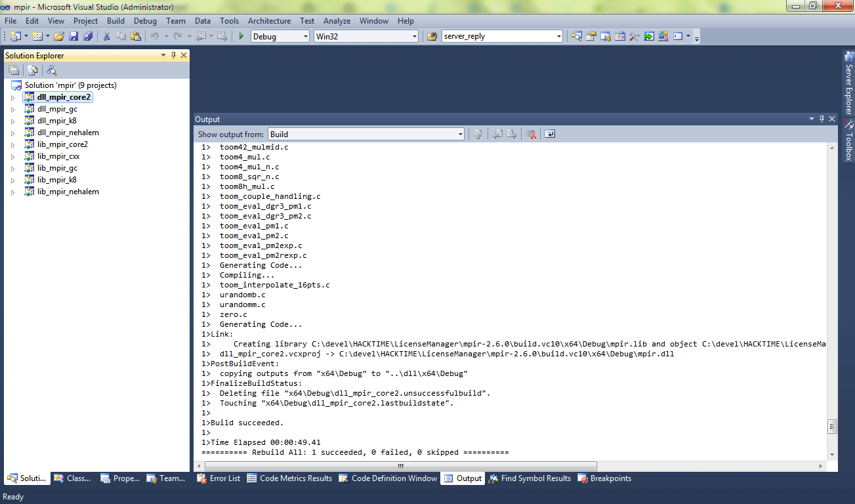Click the Command Window toolbar icon
This screenshot has width=855, height=504.
(678, 36)
